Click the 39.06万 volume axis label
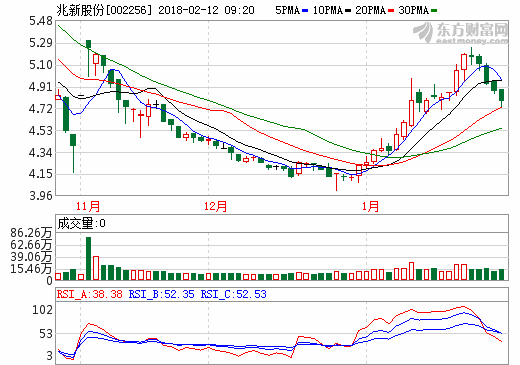The image size is (520, 365). click(31, 257)
